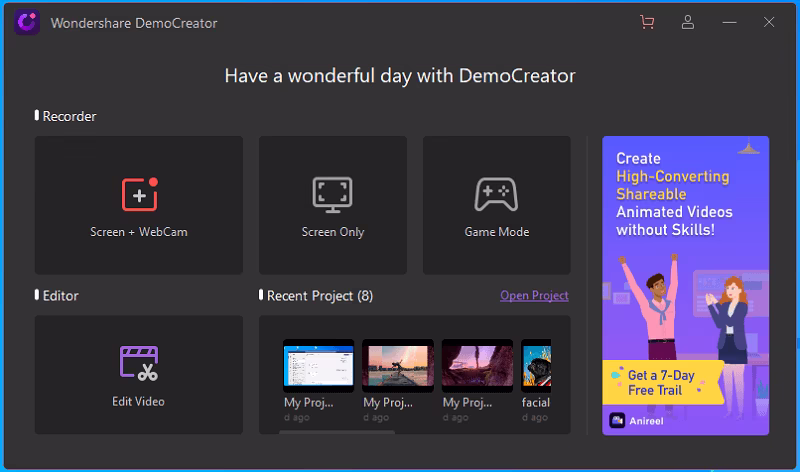Launch Game Mode recorder
Screen dimensions: 800x472
pos(496,205)
